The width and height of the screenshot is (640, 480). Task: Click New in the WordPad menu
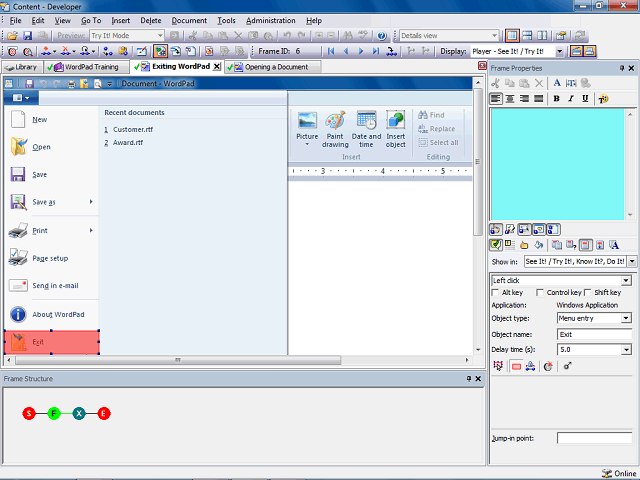[40, 120]
